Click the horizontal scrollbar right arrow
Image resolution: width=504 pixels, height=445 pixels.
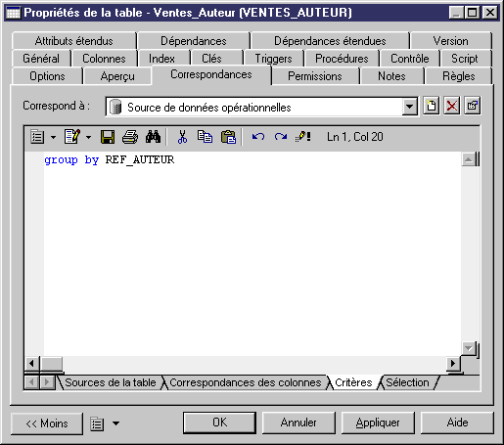(x=453, y=363)
